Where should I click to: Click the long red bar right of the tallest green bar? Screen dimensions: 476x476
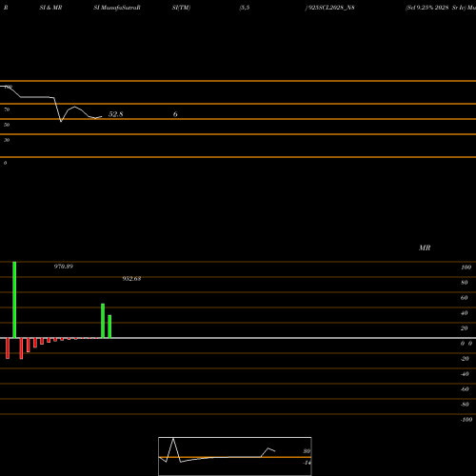21,348
